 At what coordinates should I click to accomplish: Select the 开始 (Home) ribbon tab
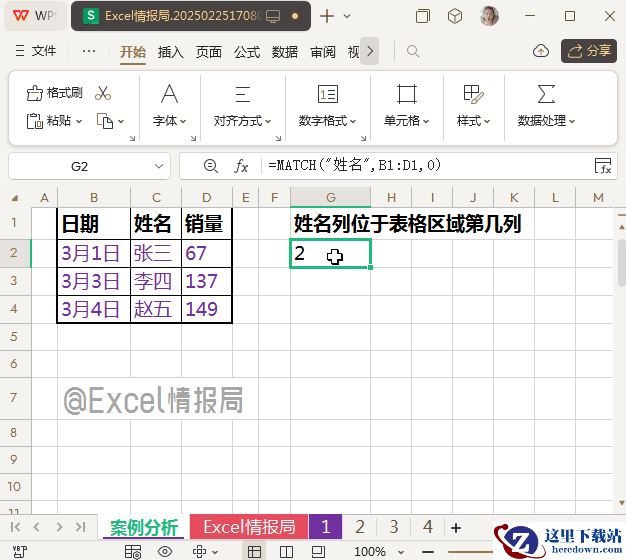(133, 52)
